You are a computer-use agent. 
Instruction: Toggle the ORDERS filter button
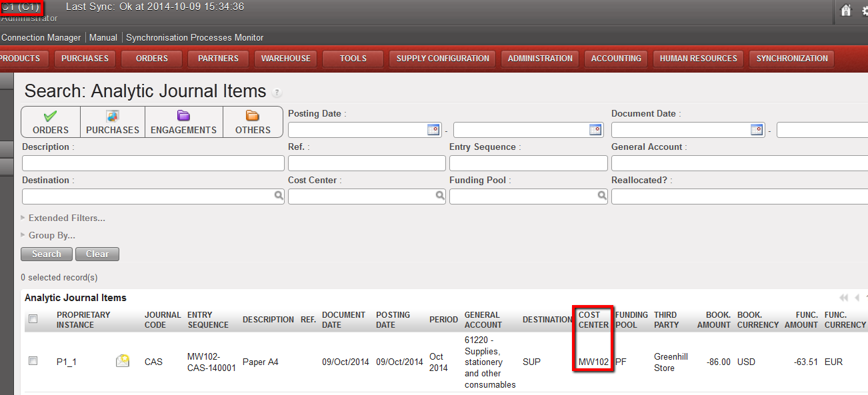[x=51, y=123]
